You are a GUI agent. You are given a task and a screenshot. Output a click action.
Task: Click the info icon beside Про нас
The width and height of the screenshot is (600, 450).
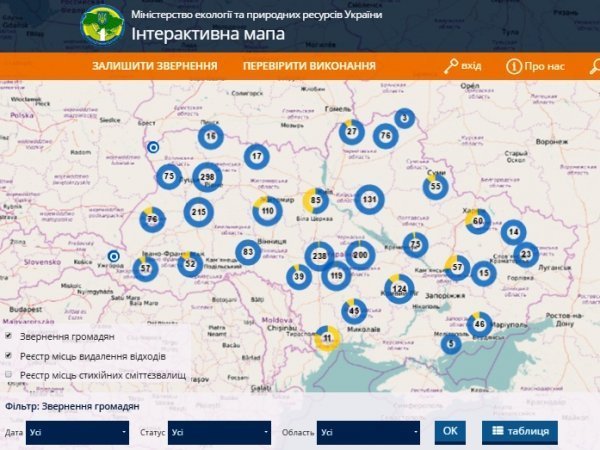pos(513,67)
